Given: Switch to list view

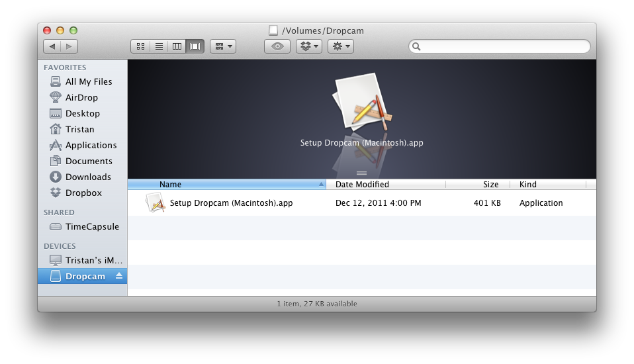Looking at the screenshot, I should (159, 46).
